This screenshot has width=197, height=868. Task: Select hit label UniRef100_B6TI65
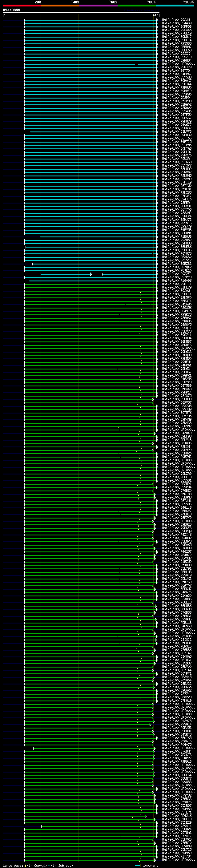(177, 139)
